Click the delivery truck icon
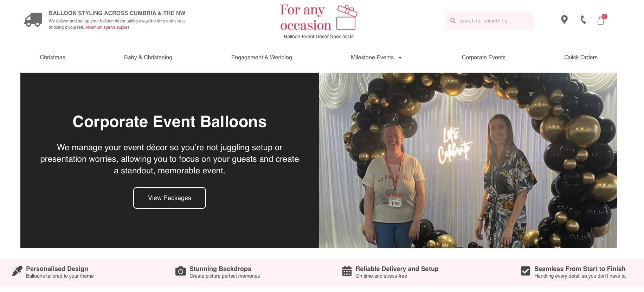Viewport: 644px width, 292px height. point(33,20)
